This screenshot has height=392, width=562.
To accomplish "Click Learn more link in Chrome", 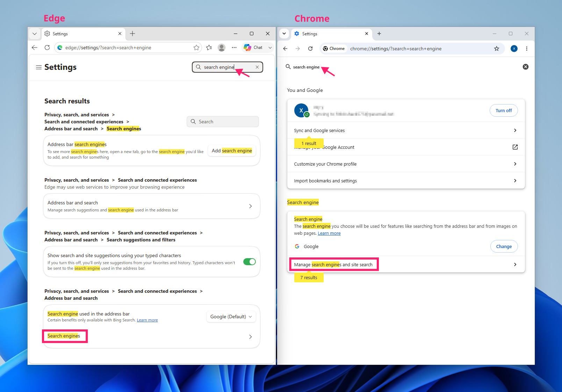I will 329,233.
